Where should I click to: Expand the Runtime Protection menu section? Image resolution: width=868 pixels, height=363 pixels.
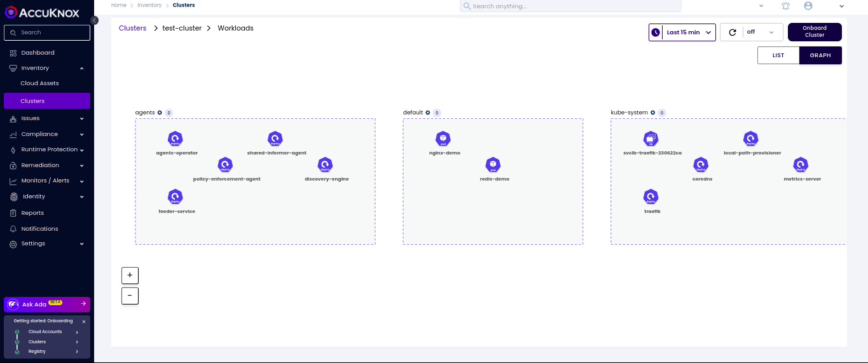[x=81, y=150]
